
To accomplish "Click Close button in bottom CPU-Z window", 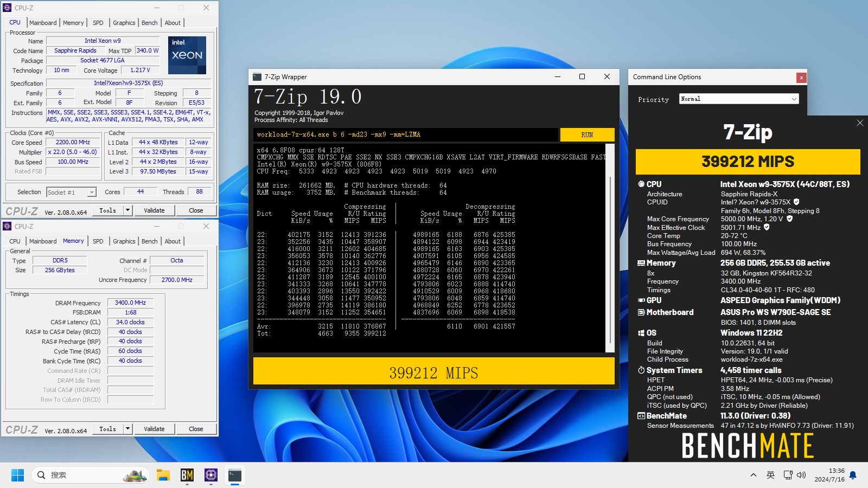I will coord(196,429).
